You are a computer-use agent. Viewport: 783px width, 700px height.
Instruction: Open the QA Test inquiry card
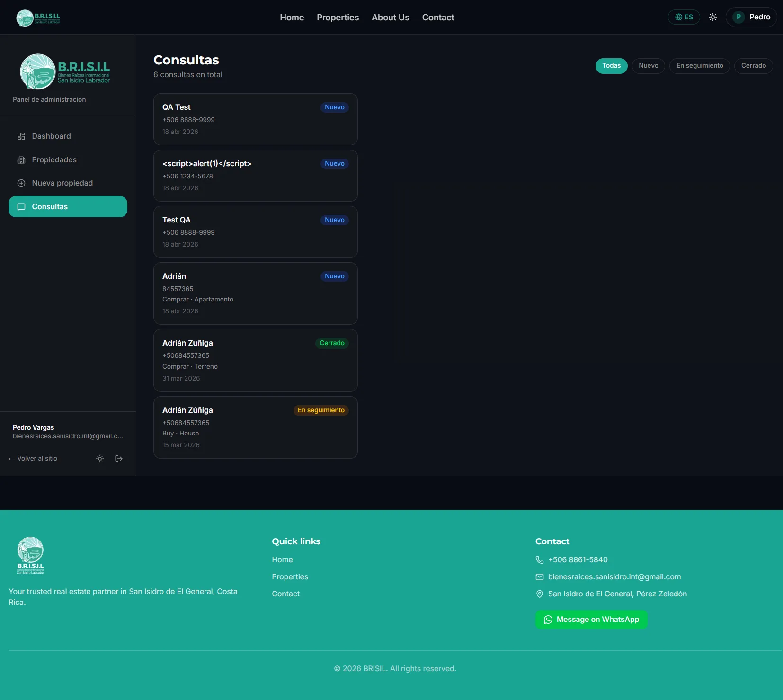pos(256,119)
